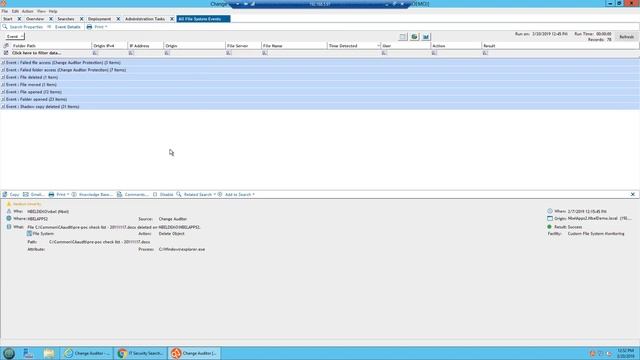
Task: Click the green refresh chart icon
Action: (x=414, y=37)
